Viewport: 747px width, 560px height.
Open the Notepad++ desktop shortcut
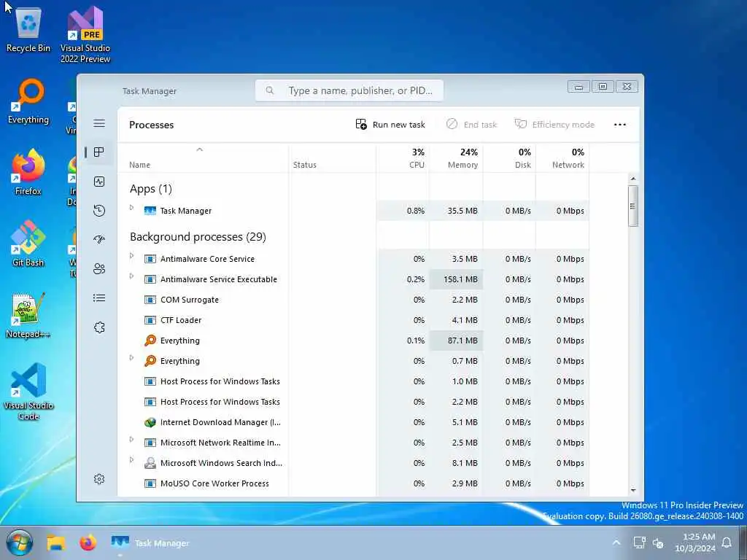click(28, 315)
